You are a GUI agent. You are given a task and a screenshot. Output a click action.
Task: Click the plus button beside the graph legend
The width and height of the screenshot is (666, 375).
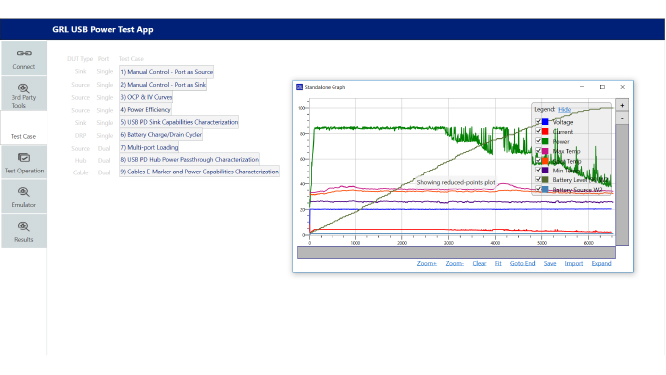622,105
